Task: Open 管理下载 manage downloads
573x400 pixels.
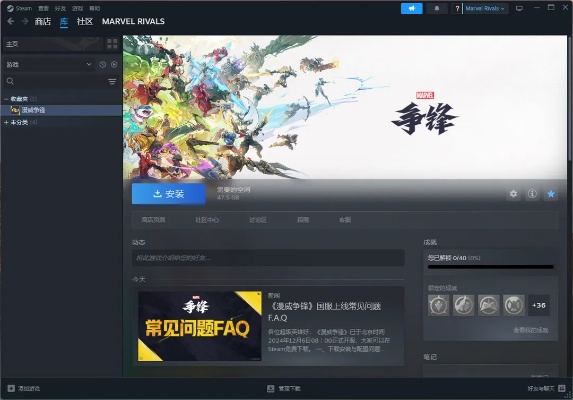Action: point(284,388)
